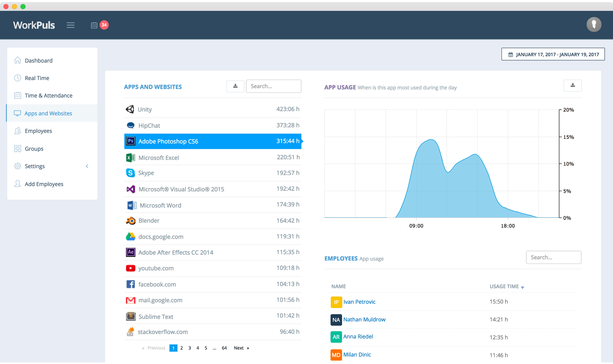613x364 pixels.
Task: Download the App Usage chart
Action: pos(573,85)
